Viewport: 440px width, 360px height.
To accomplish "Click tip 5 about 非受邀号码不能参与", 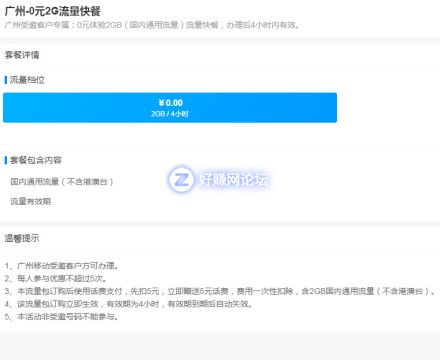I will point(62,316).
